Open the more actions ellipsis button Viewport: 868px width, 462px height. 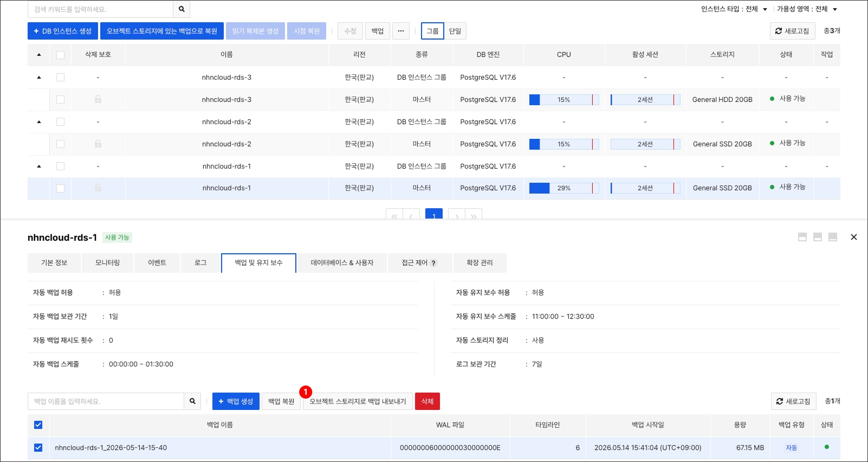tap(400, 31)
